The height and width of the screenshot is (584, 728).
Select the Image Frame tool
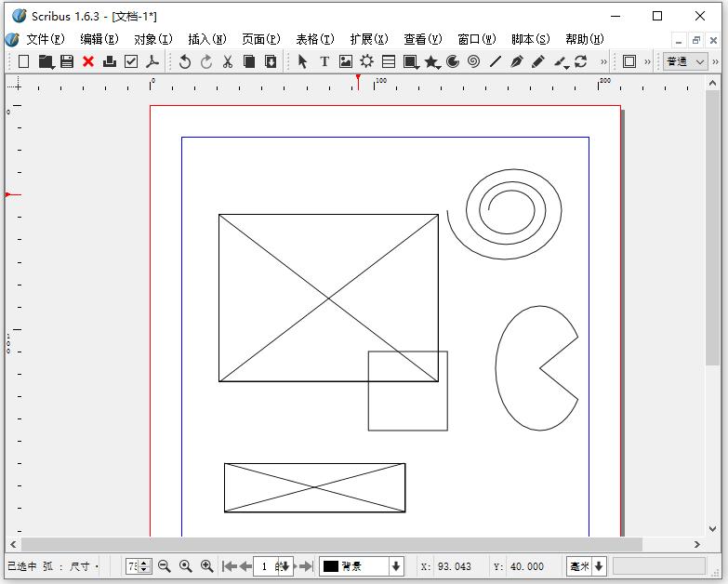346,61
